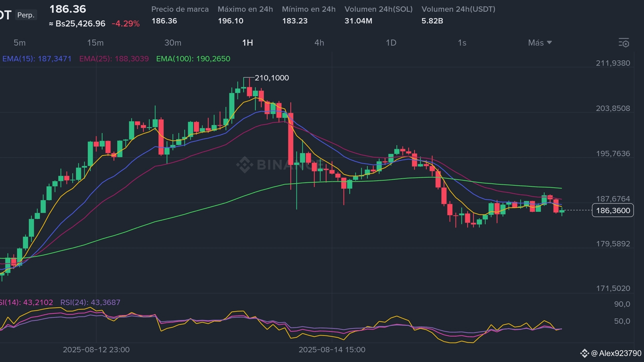The height and width of the screenshot is (362, 644).
Task: Open the EMA(100) indicator settings
Action: pos(193,59)
